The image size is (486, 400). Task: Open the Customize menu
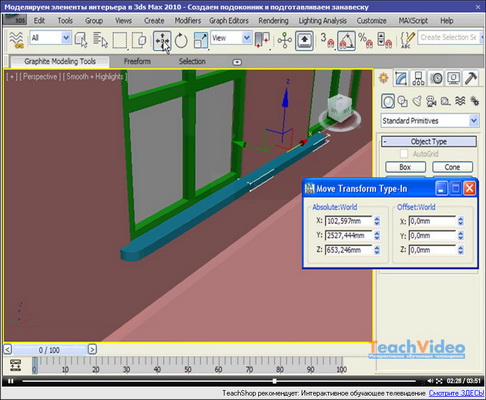(x=371, y=21)
